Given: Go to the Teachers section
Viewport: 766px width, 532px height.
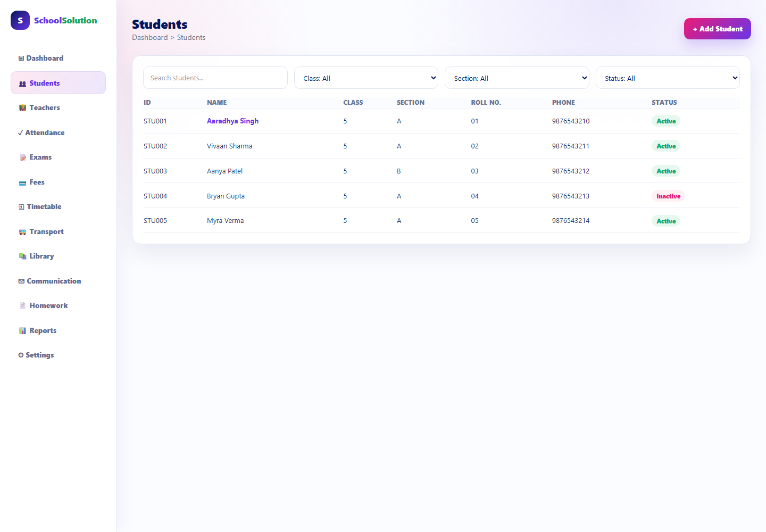Looking at the screenshot, I should click(58, 108).
